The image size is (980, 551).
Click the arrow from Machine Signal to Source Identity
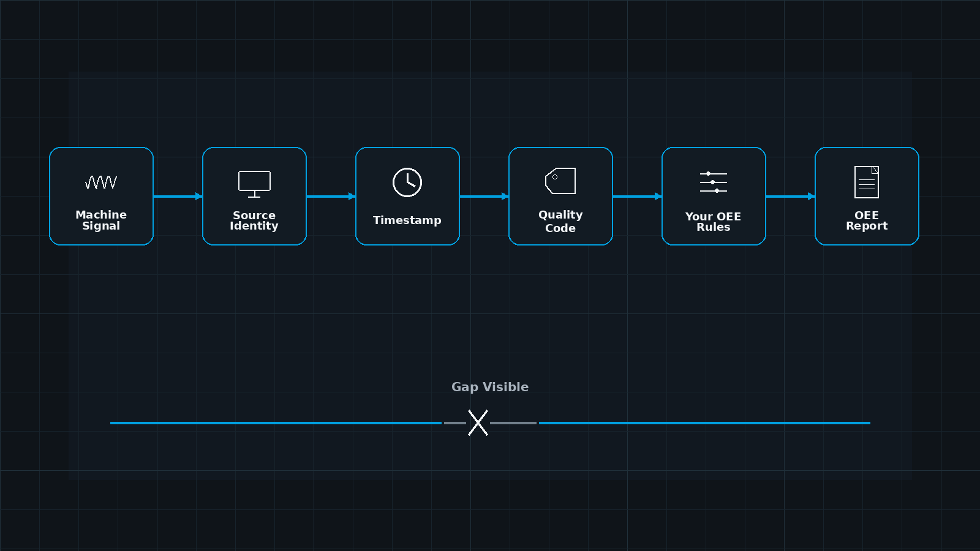tap(178, 197)
